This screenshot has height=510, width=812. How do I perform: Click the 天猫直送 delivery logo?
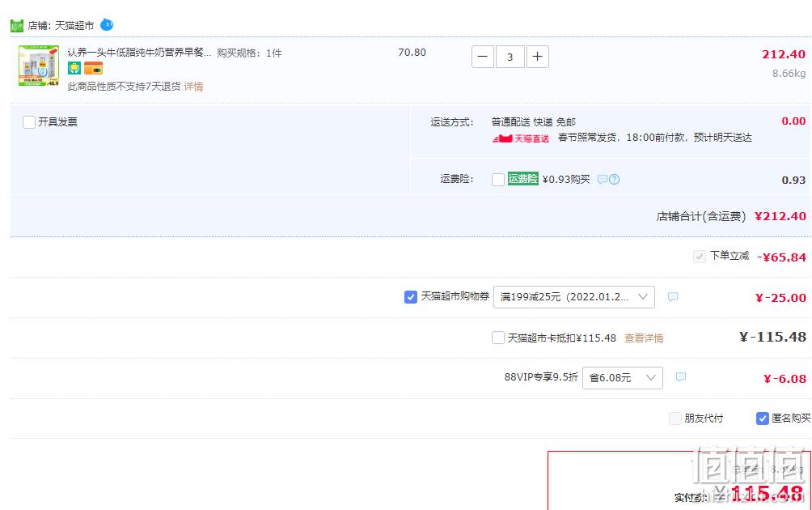point(521,138)
